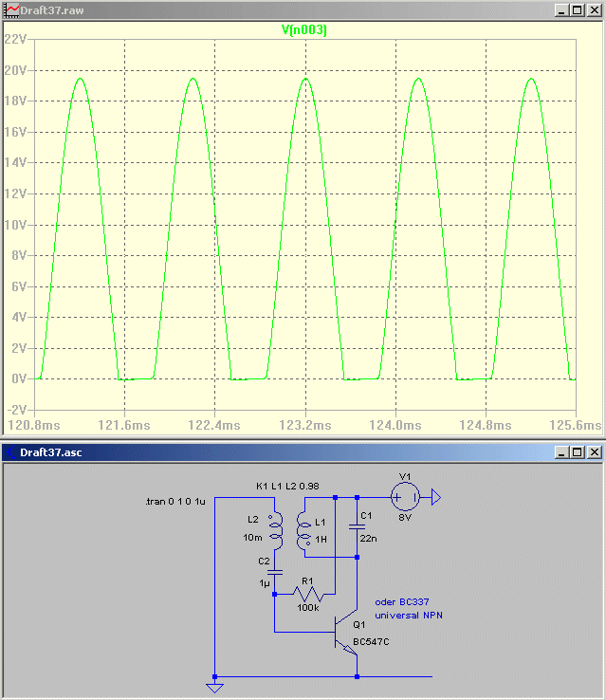The width and height of the screenshot is (606, 700).
Task: Minimize the Draft37.asc schematic window
Action: click(x=561, y=452)
